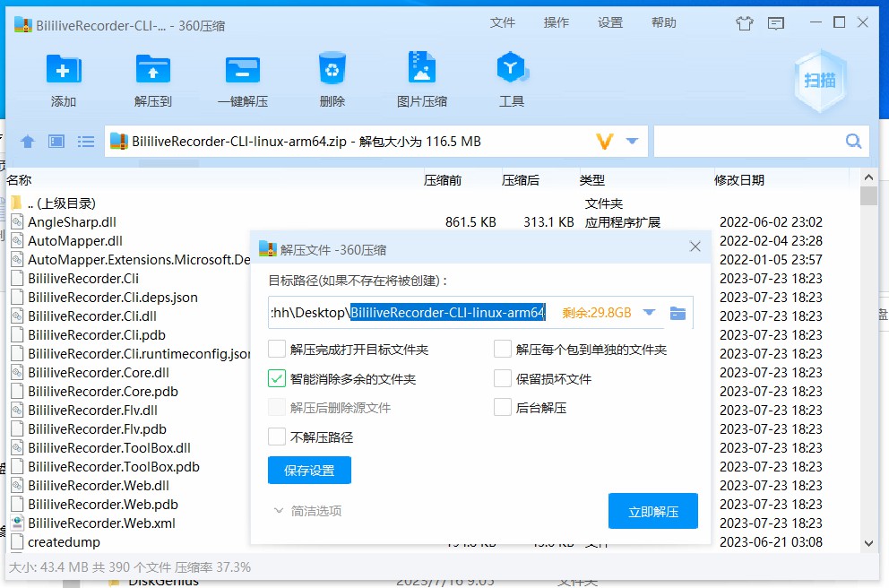Expand the target path history dropdown
This screenshot has height=588, width=889.
pyautogui.click(x=650, y=313)
